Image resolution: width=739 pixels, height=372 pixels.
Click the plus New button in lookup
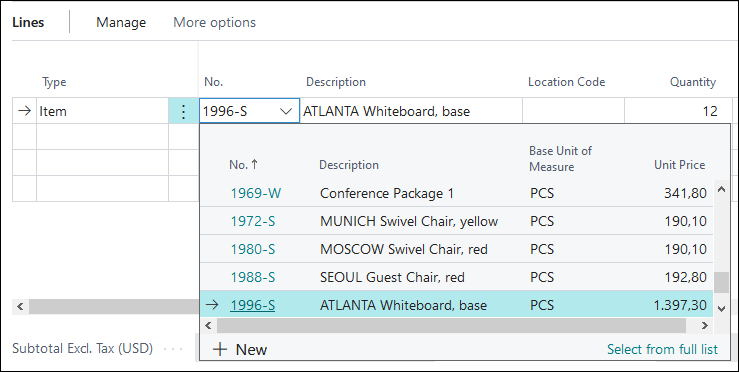pyautogui.click(x=240, y=349)
